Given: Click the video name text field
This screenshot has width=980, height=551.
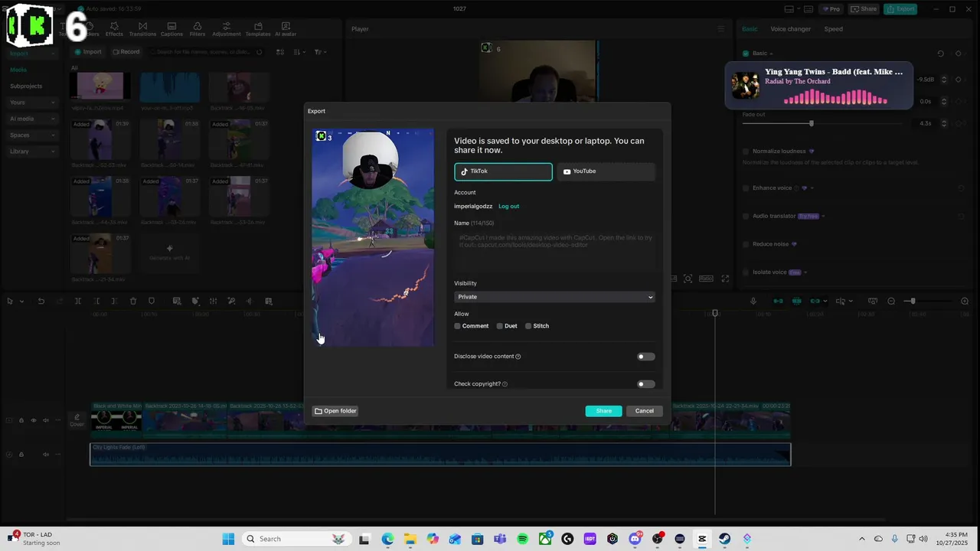Looking at the screenshot, I should click(554, 249).
